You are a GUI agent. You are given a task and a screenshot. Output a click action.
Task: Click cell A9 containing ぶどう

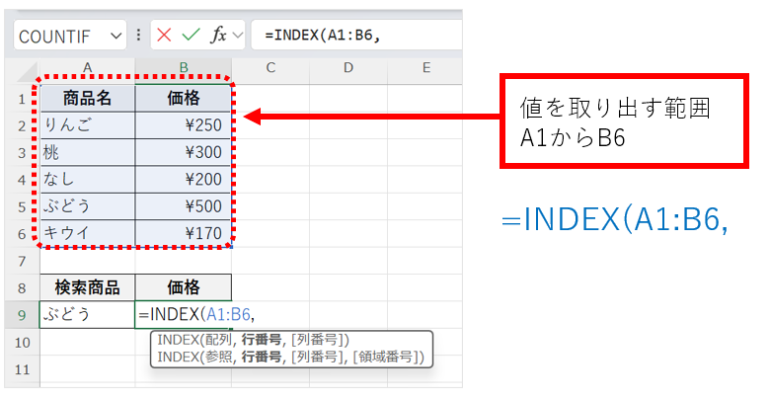[x=87, y=315]
